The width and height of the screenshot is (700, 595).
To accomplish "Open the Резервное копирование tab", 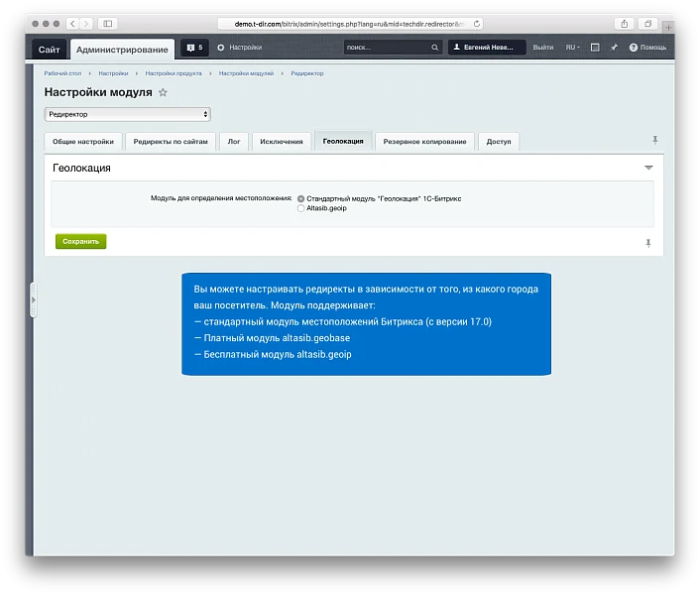I will (x=424, y=142).
